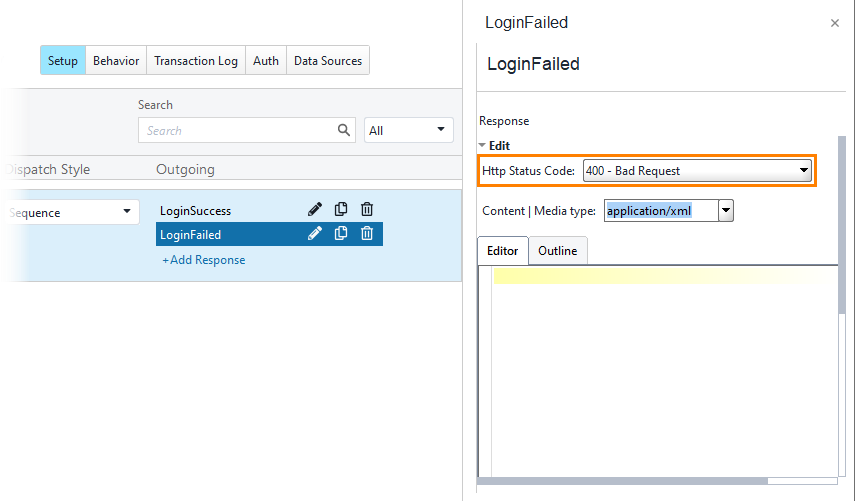Click the Add Response link
This screenshot has height=501, width=855.
tap(204, 260)
